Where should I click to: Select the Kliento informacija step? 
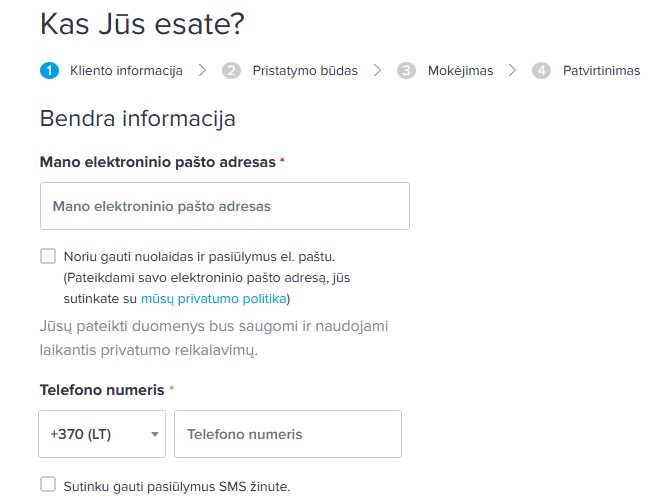pos(125,70)
